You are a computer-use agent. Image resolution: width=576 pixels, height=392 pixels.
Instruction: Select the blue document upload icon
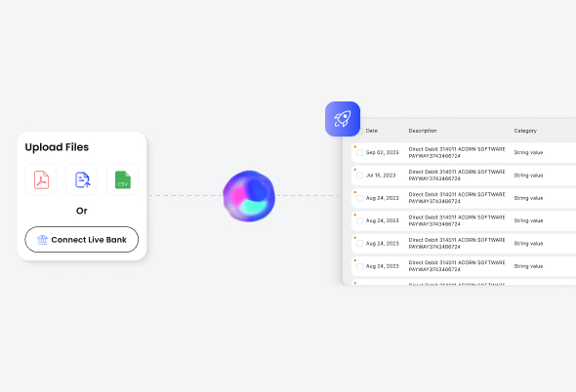pyautogui.click(x=82, y=179)
